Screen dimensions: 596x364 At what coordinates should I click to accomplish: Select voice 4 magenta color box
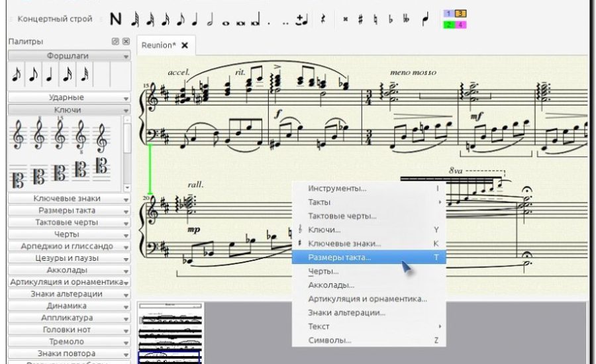click(x=461, y=24)
